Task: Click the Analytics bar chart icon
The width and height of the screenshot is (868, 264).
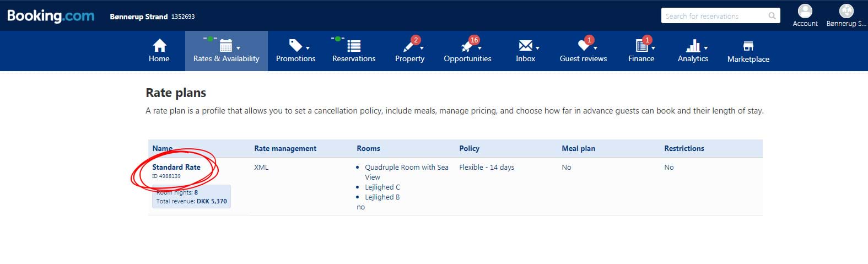Action: [692, 46]
